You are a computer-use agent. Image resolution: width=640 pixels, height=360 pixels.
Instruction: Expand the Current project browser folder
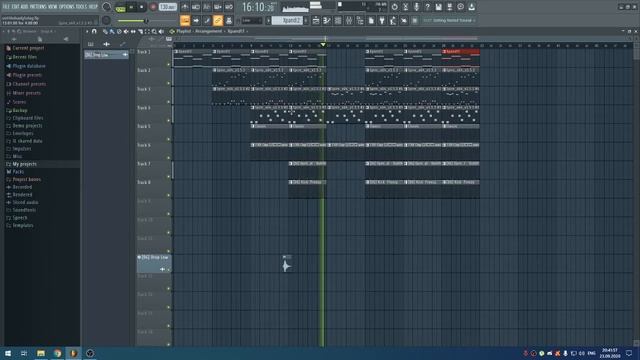28,48
